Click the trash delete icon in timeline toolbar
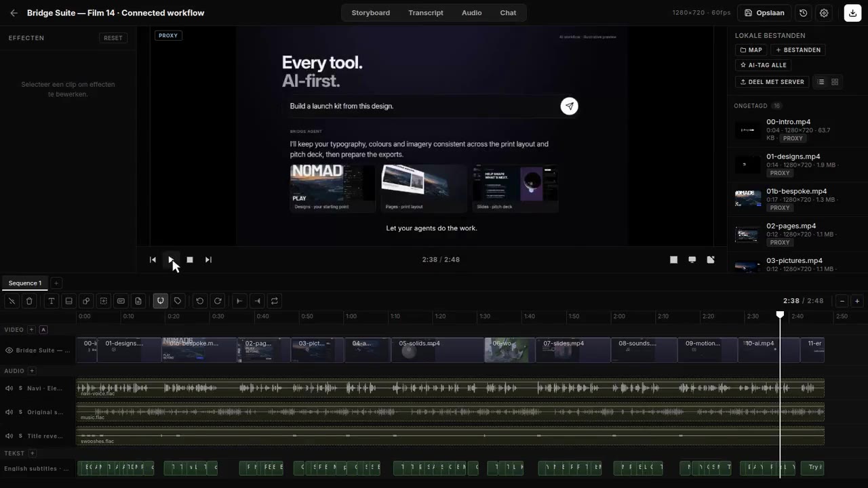Screen dimensions: 868x488 coord(29,301)
